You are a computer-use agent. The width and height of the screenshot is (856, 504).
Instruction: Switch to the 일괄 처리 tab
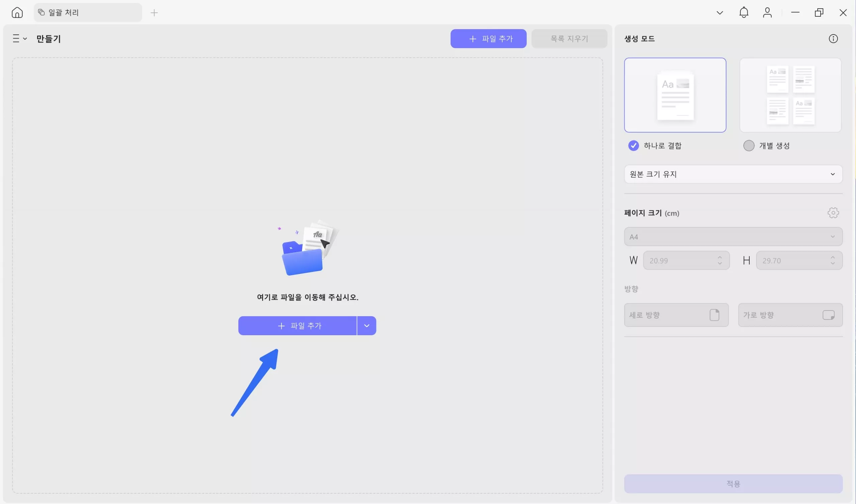click(x=88, y=13)
